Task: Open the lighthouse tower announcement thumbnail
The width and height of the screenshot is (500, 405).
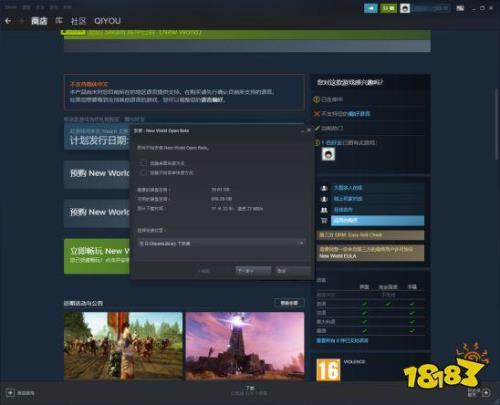Action: (x=245, y=346)
